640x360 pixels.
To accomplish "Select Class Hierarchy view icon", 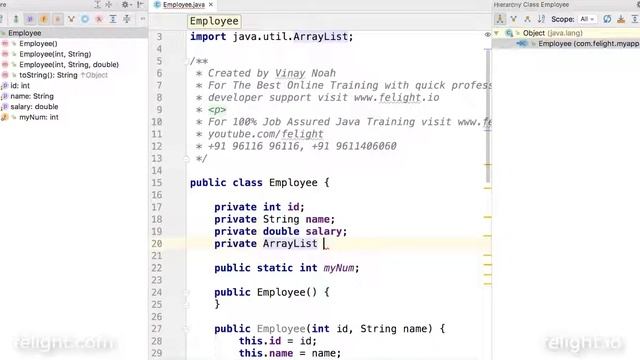I will point(500,19).
